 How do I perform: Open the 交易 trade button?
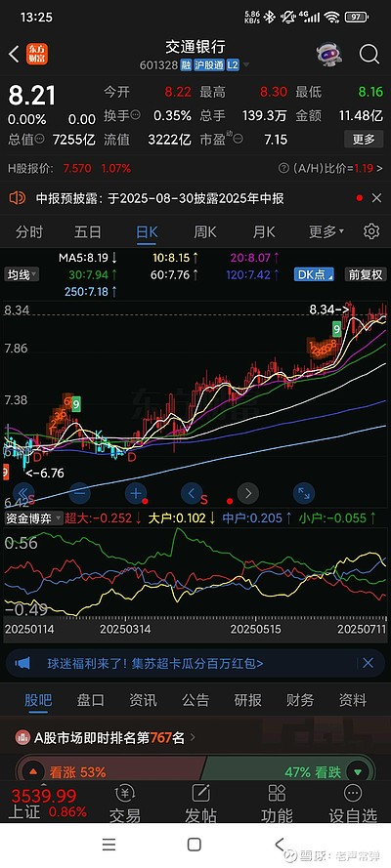[x=124, y=804]
